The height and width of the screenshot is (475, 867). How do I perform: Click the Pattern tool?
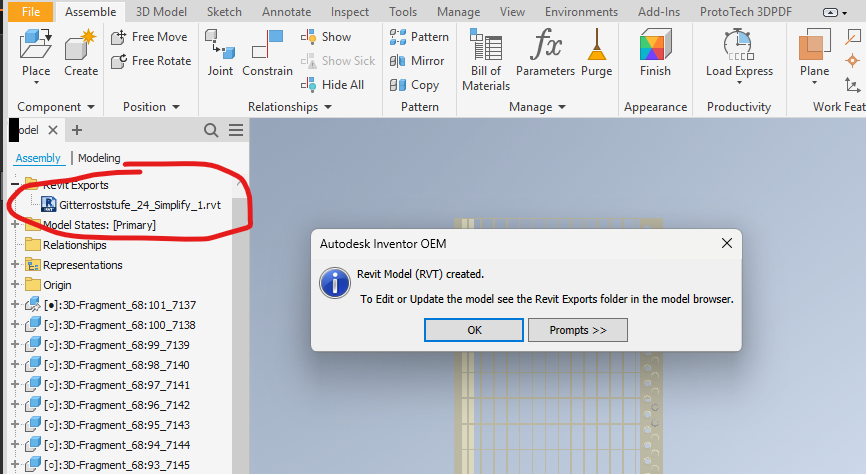point(419,37)
